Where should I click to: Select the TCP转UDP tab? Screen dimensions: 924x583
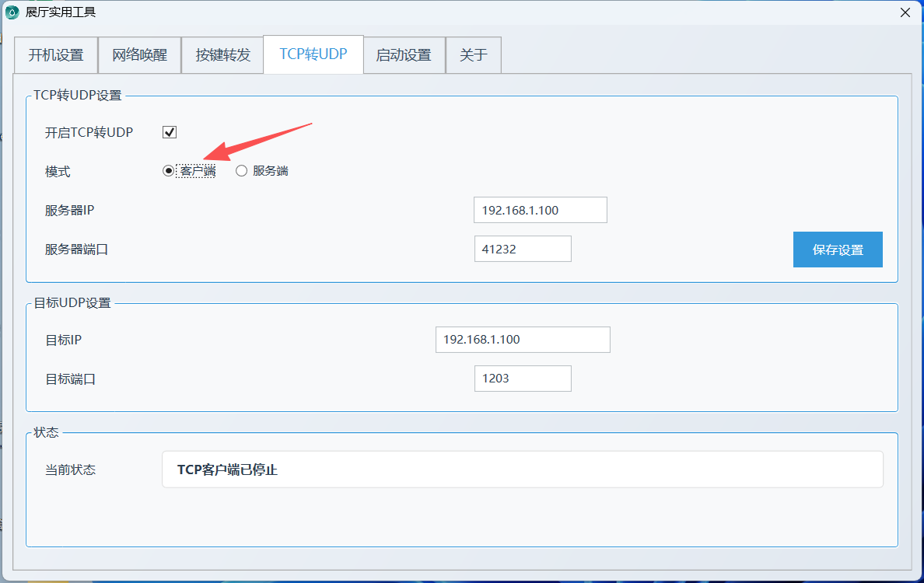click(313, 54)
